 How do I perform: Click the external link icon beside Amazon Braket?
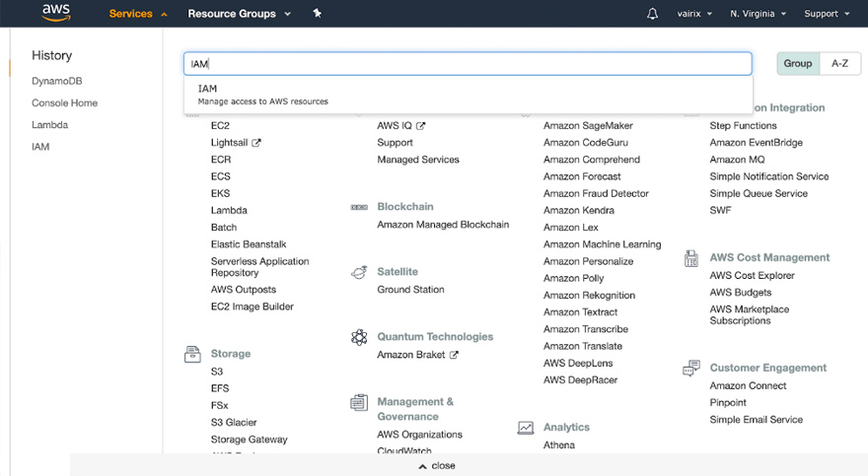(x=454, y=355)
